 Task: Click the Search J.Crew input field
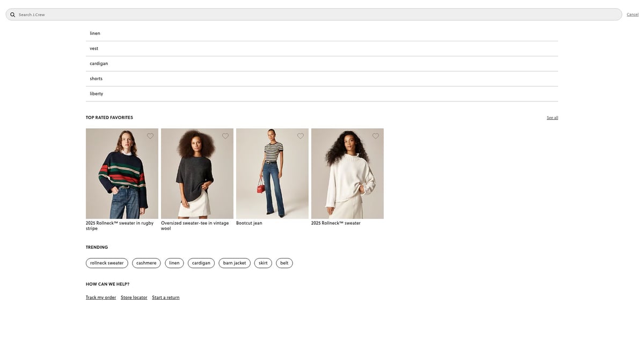click(x=317, y=14)
